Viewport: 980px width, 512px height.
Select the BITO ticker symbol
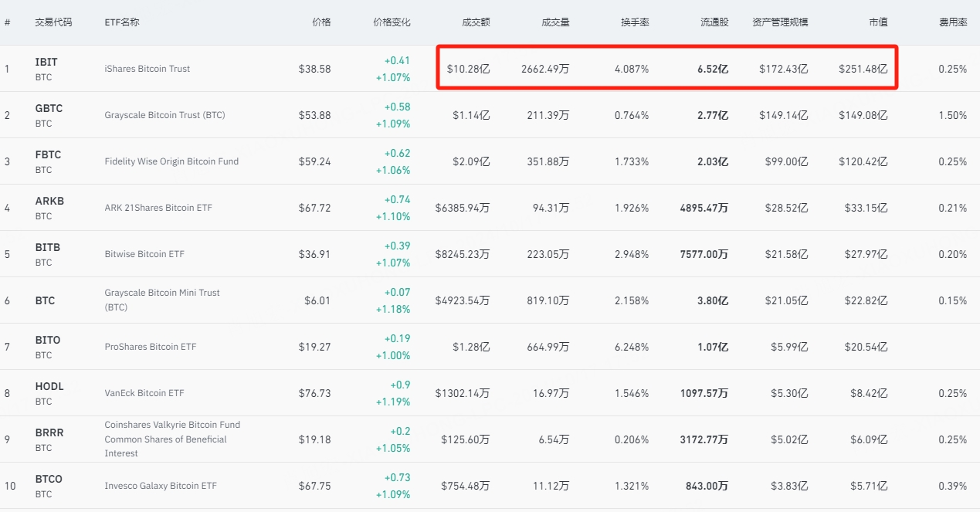pos(47,340)
